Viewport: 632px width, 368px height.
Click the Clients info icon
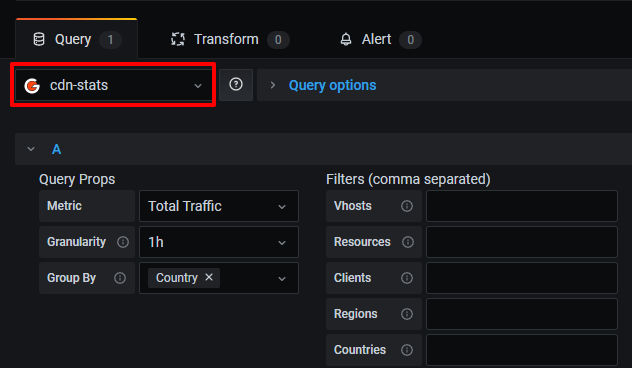pos(407,278)
